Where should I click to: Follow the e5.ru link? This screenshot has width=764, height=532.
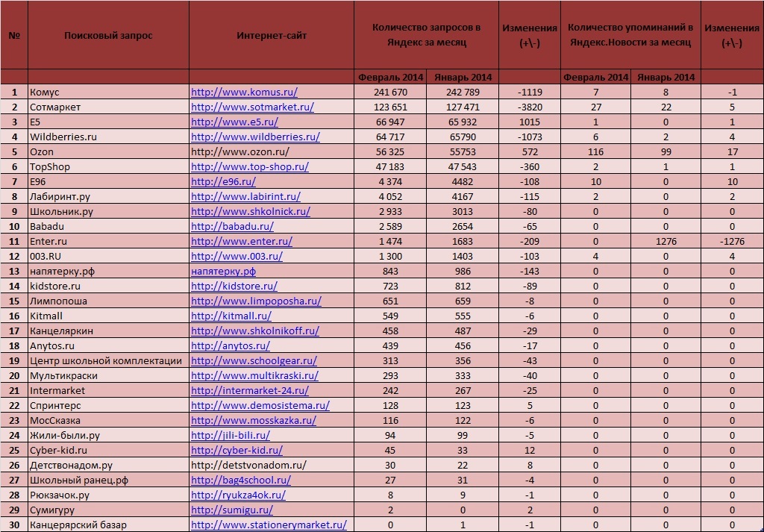235,122
